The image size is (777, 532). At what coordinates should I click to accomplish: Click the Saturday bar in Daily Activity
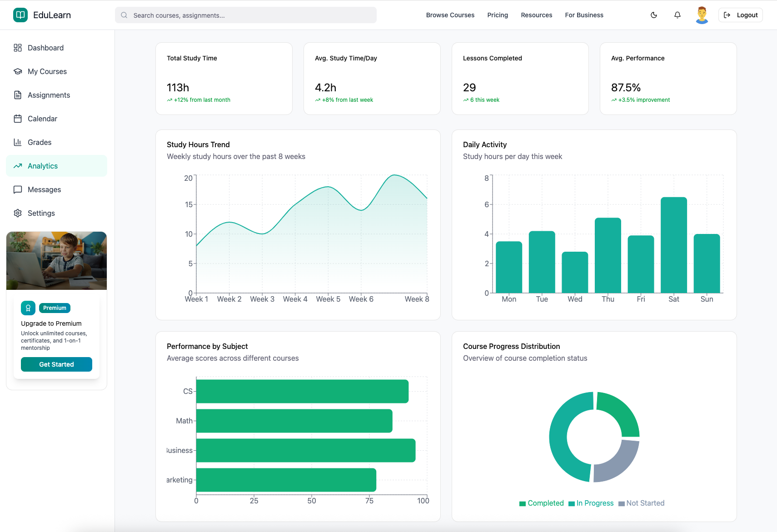(673, 245)
